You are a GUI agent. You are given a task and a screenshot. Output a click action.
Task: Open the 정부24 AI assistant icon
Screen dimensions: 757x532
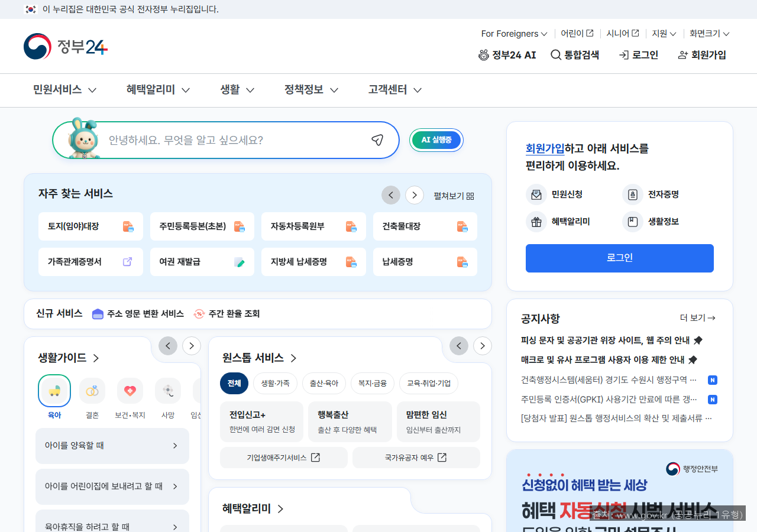(x=484, y=54)
